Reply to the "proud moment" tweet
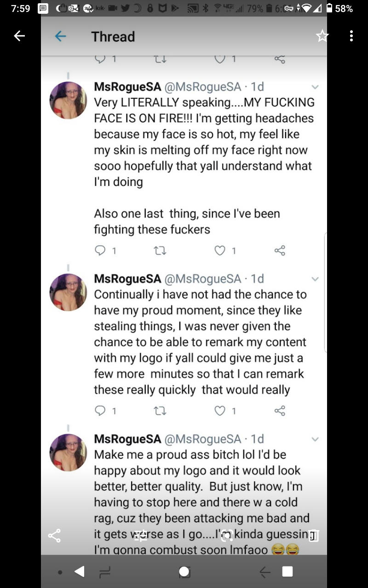This screenshot has height=588, width=368. coord(100,411)
